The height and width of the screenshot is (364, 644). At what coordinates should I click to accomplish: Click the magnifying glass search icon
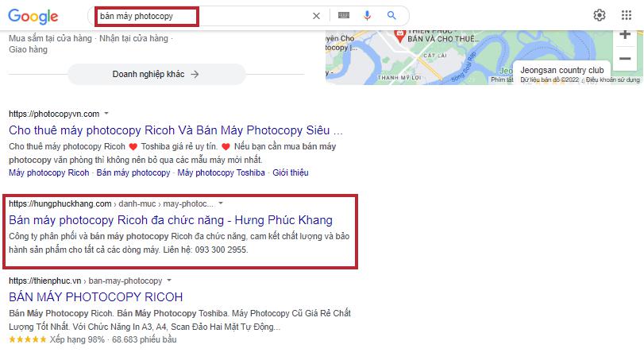(x=391, y=16)
